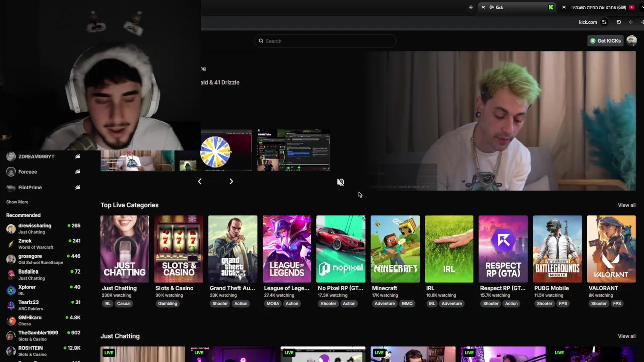The image size is (644, 362).
Task: Click the YouTube favicon on the Hebrew tab
Action: pos(632,7)
